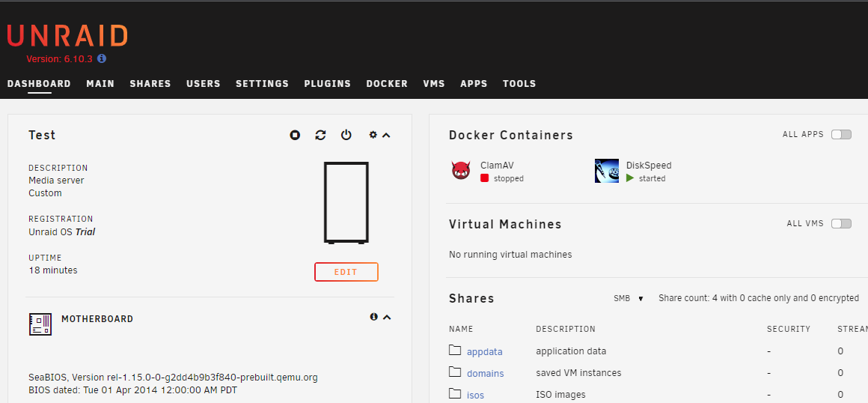This screenshot has width=868, height=403.
Task: Open the Users tab
Action: 204,84
